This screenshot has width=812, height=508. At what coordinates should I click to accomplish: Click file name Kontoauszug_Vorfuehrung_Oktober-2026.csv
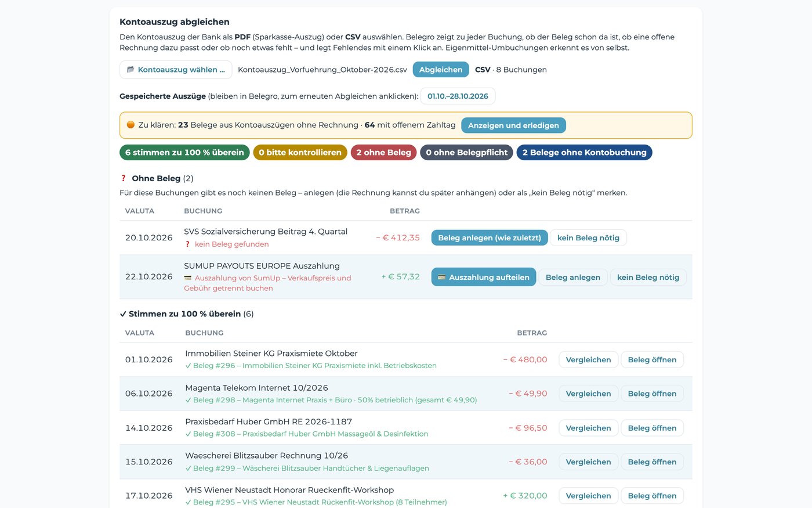322,70
